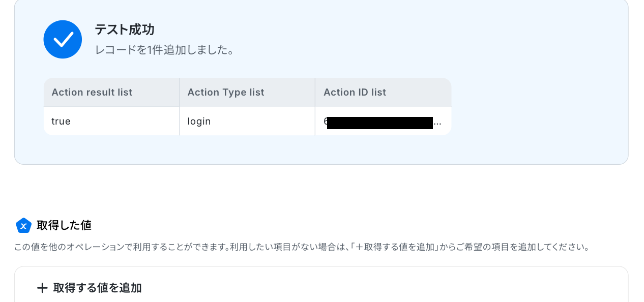Click the blue pentagon icon beside 取得した値
This screenshot has height=302, width=644.
coord(23,225)
